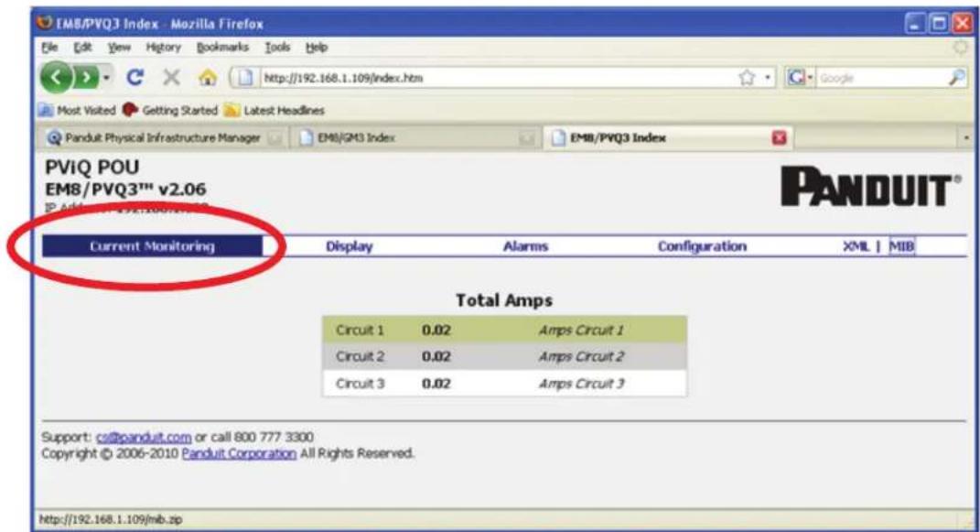Screen dimensions: 980x532
Task: Click the cs@panduit.com support email link
Action: [144, 437]
